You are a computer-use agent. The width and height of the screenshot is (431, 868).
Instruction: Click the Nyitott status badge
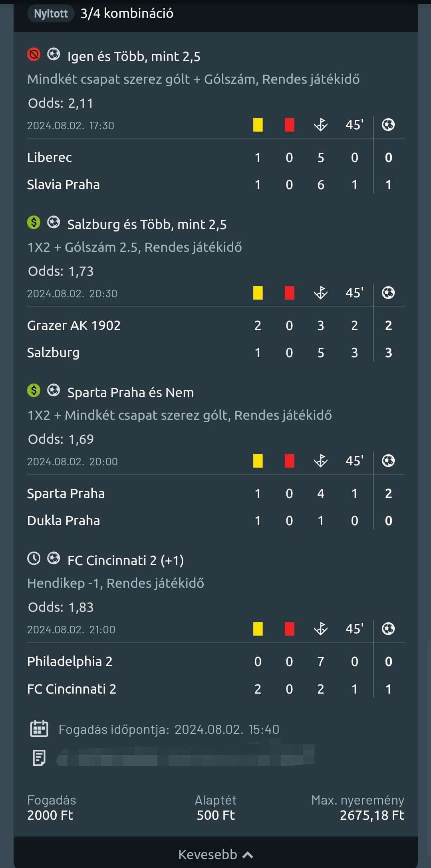pyautogui.click(x=51, y=14)
